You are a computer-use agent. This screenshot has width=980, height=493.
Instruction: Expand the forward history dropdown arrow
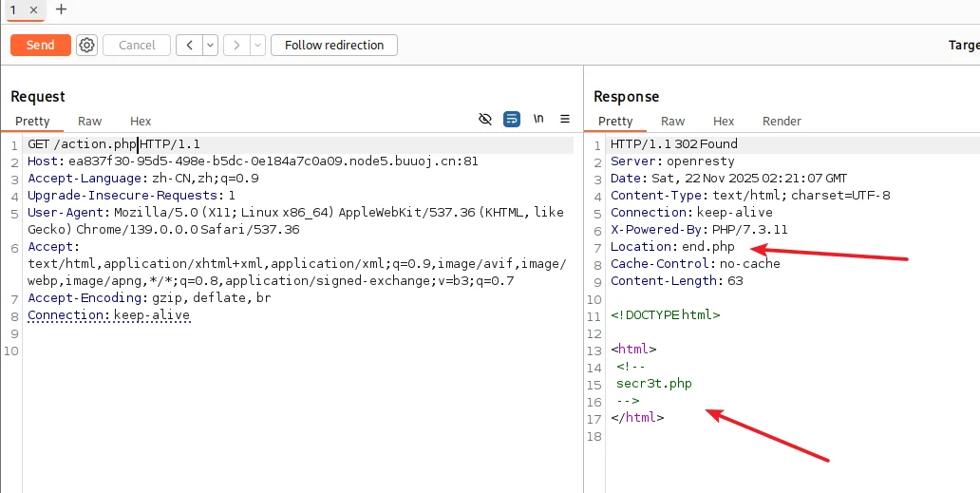pyautogui.click(x=255, y=45)
